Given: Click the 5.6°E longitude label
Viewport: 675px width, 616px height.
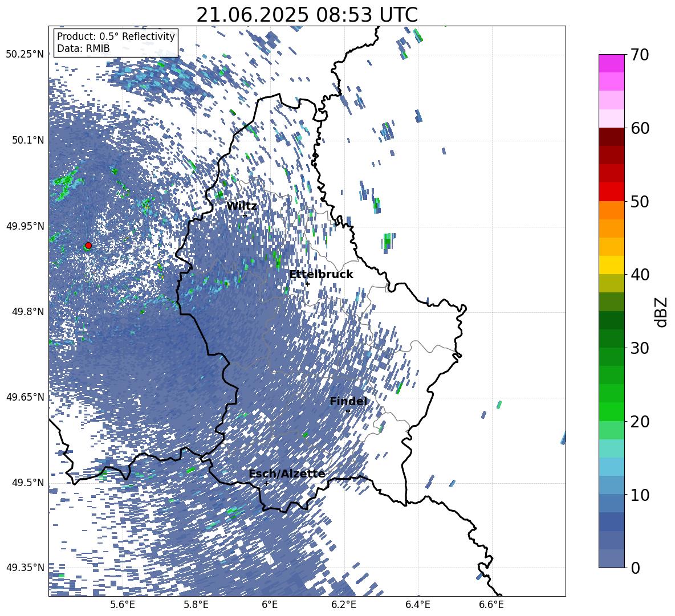Looking at the screenshot, I should click(x=123, y=605).
